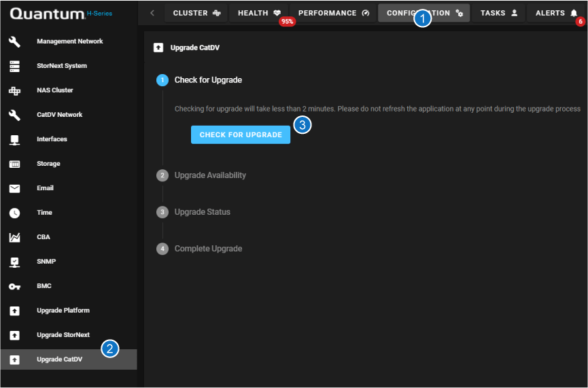Go to Interfaces configuration

click(x=69, y=139)
